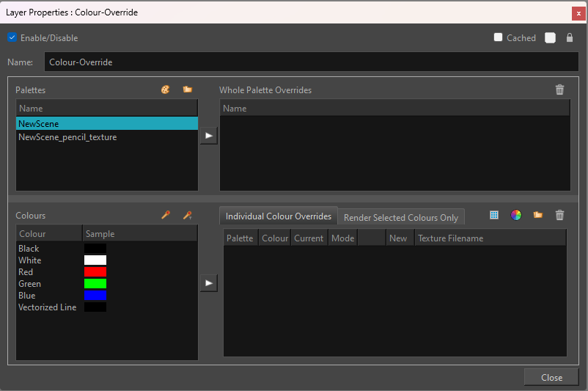This screenshot has width=588, height=391.
Task: Enable the Cached checkbox
Action: [499, 37]
